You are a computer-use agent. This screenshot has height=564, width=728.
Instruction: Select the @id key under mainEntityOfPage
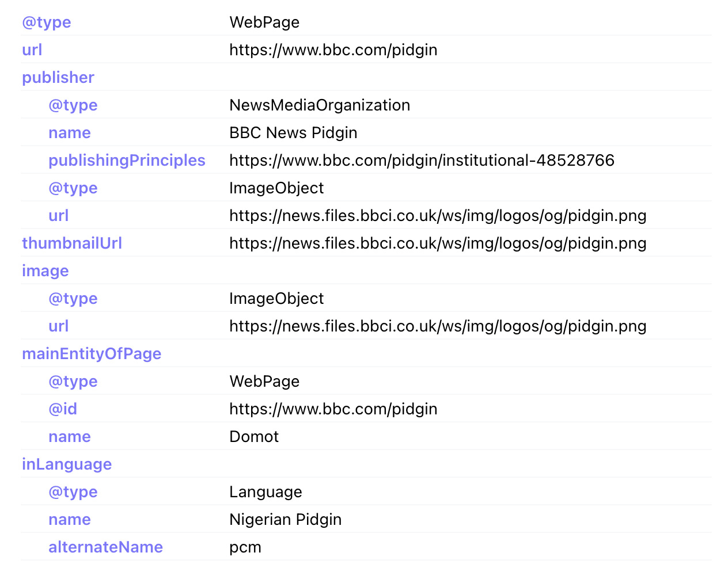pos(63,409)
